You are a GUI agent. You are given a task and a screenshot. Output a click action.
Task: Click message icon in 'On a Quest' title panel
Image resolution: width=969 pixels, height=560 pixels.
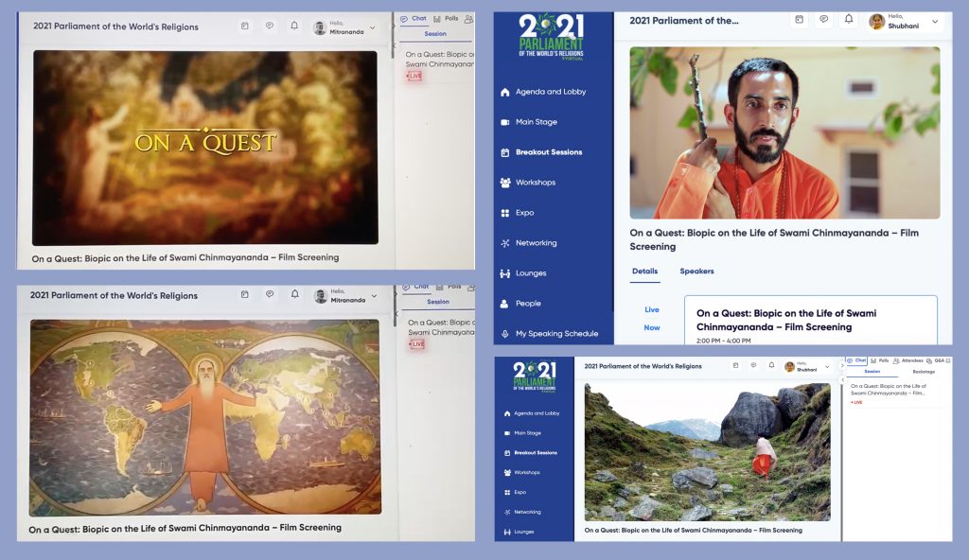(x=270, y=26)
